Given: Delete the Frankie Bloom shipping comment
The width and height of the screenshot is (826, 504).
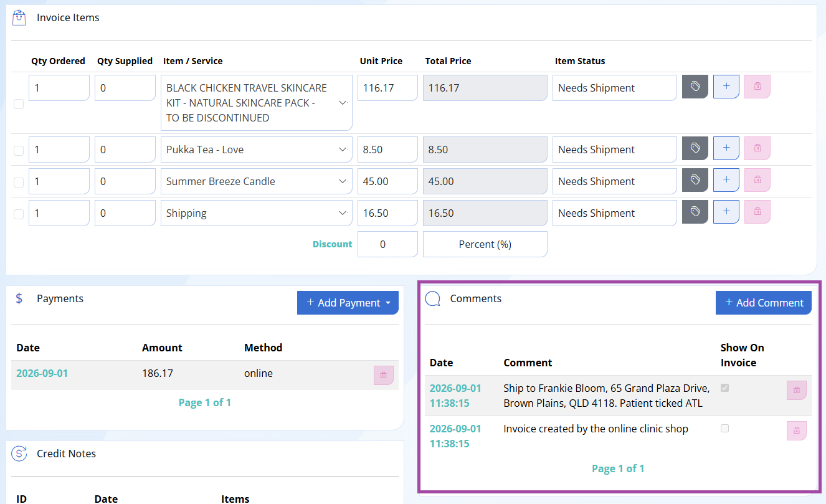Looking at the screenshot, I should pos(797,390).
